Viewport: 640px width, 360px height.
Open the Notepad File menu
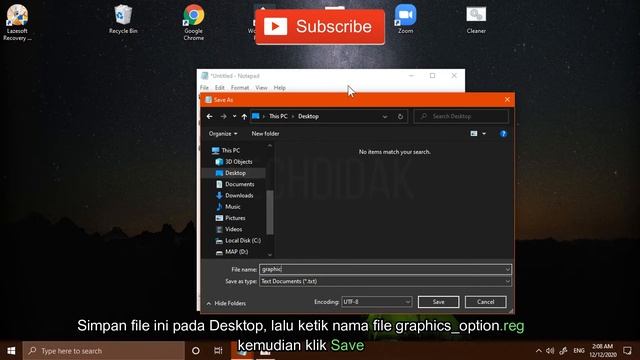tap(204, 88)
